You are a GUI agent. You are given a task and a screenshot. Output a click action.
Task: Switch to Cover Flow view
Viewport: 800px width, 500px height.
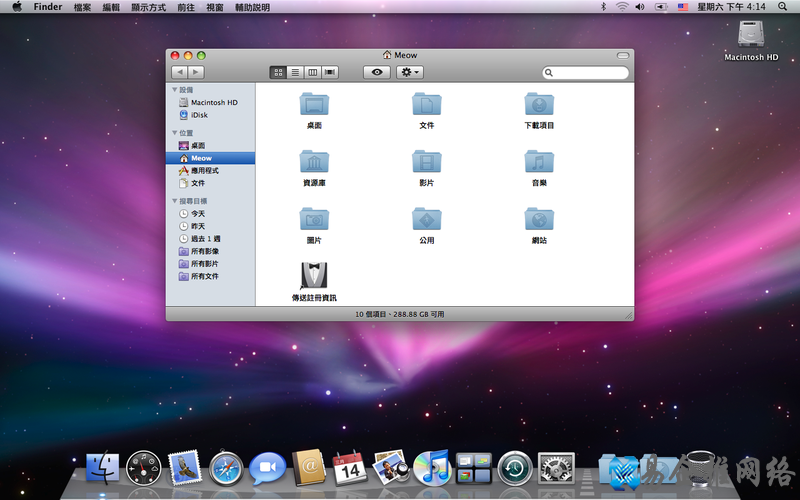tap(330, 72)
